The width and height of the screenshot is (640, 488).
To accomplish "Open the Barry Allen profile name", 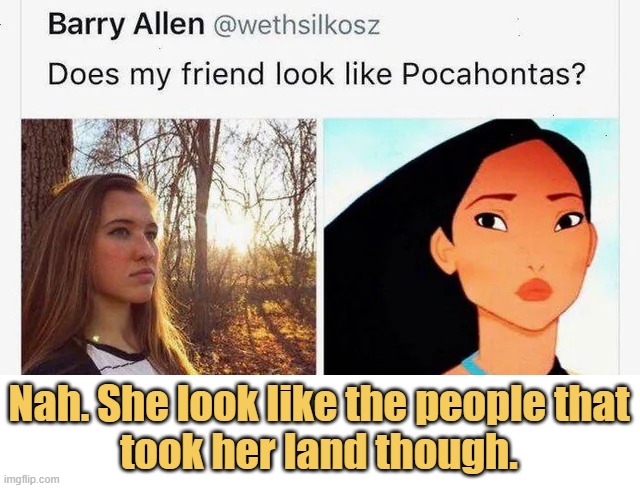I will click(126, 24).
